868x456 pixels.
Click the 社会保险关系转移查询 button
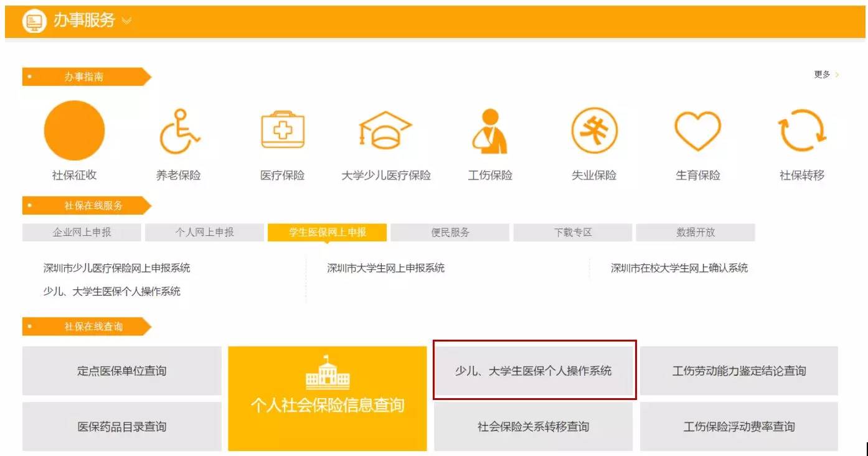[534, 427]
